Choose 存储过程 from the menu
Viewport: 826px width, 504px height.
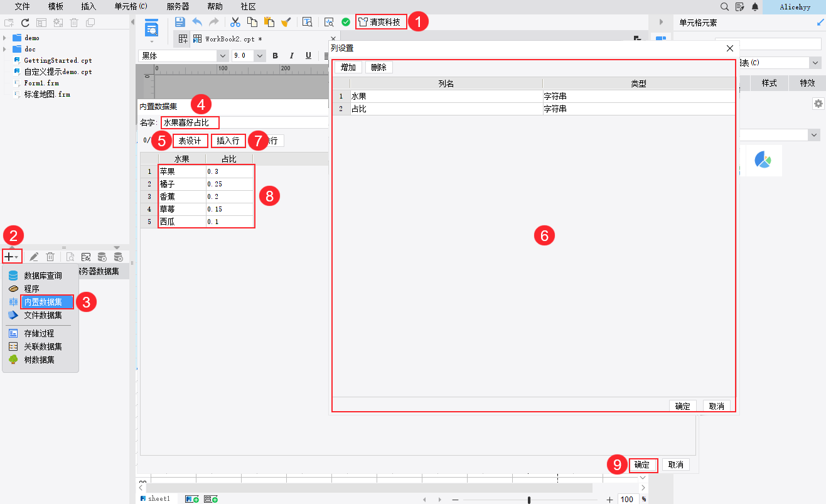[41, 333]
